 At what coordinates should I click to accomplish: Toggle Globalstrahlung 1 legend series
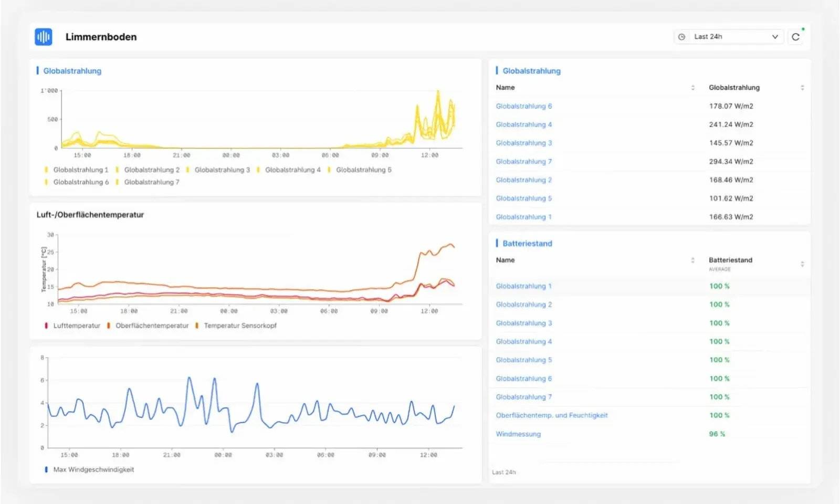tap(77, 170)
